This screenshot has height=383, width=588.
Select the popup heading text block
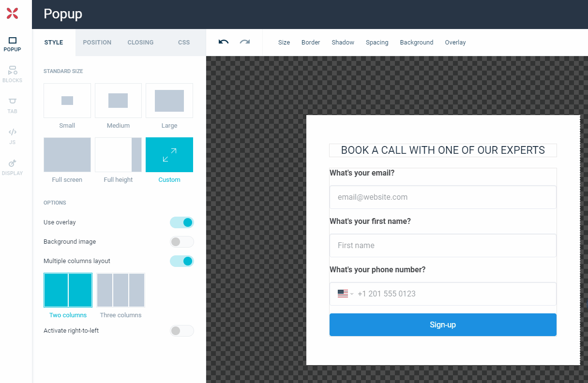[443, 150]
